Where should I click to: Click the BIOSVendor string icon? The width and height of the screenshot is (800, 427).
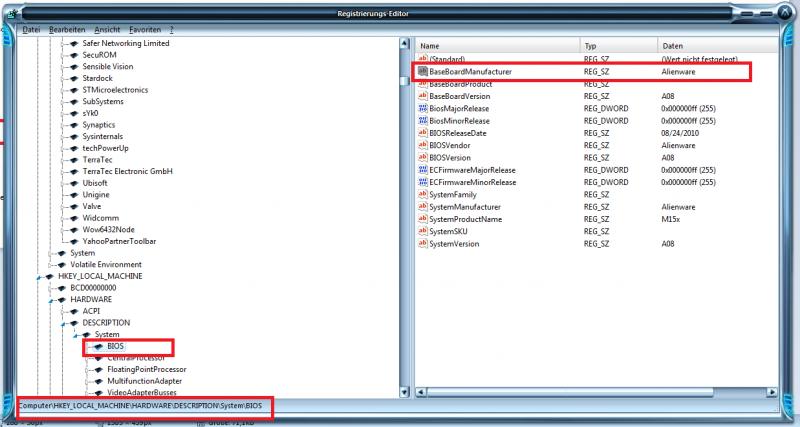pyautogui.click(x=422, y=145)
